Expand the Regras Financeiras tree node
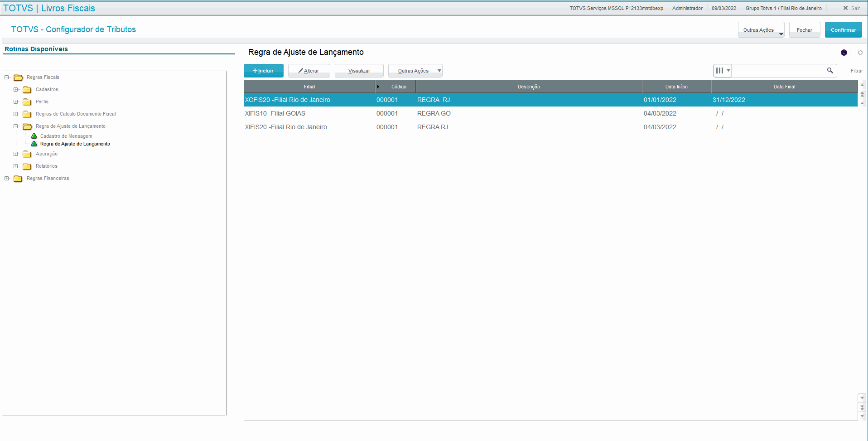Image resolution: width=868 pixels, height=441 pixels. tap(7, 178)
